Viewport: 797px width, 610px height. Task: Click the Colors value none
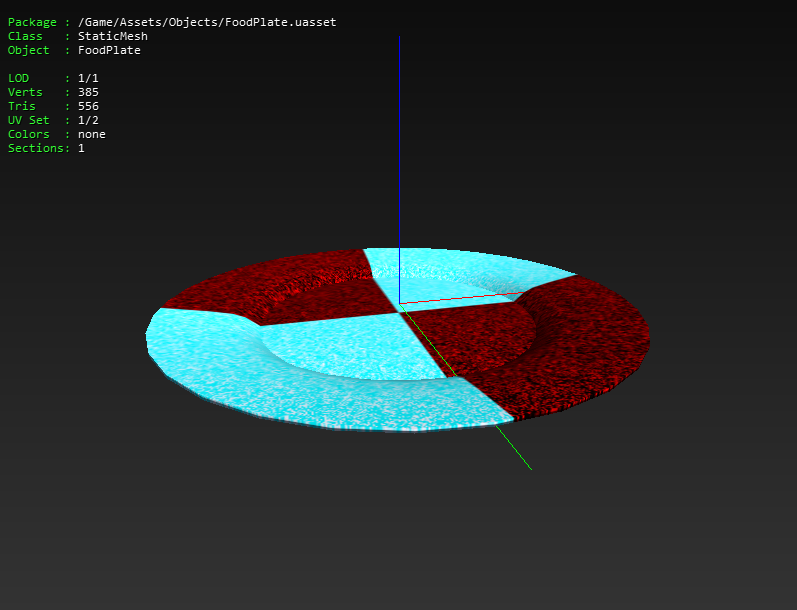[91, 134]
